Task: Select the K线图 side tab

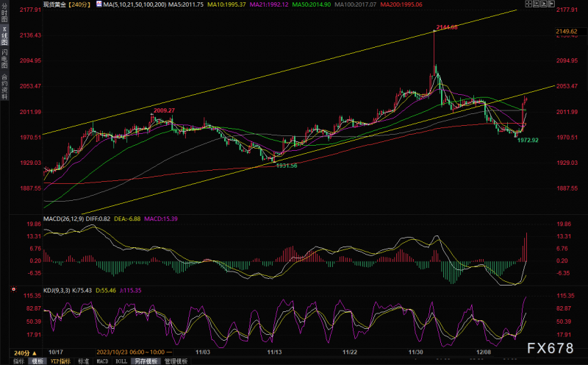Action: (4, 36)
